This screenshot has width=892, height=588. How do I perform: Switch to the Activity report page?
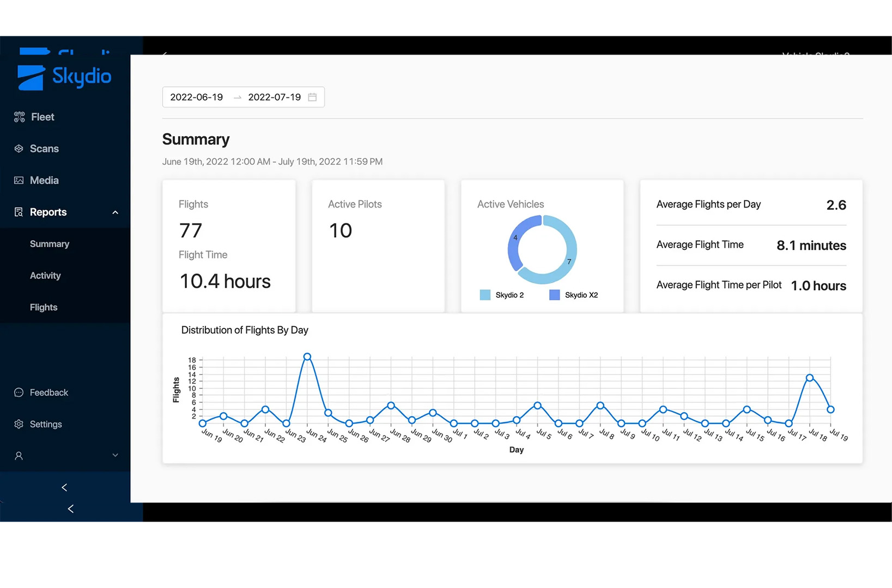[x=45, y=275]
